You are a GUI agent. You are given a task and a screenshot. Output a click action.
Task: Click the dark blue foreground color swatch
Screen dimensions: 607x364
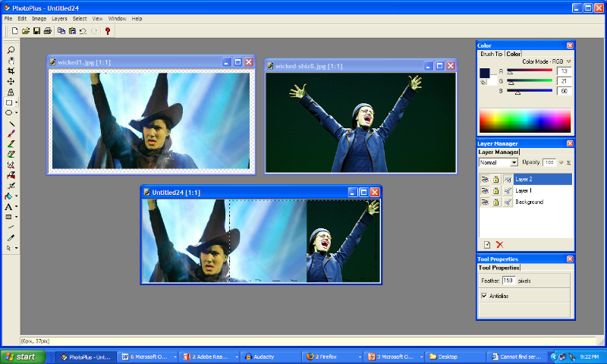pyautogui.click(x=485, y=73)
